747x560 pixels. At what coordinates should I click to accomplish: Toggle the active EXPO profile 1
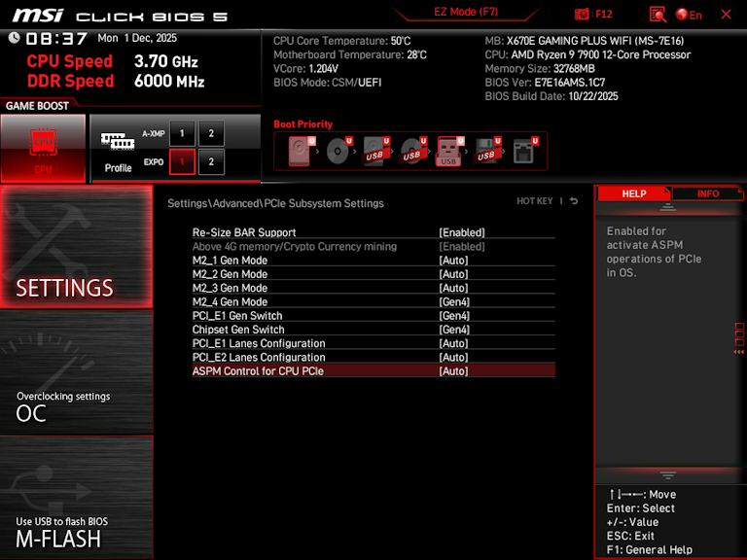(x=182, y=162)
